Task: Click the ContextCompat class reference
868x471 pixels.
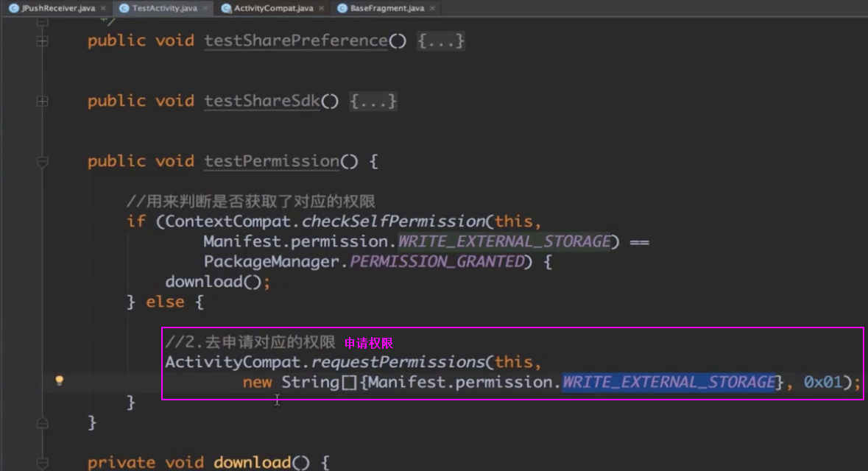Action: 228,222
